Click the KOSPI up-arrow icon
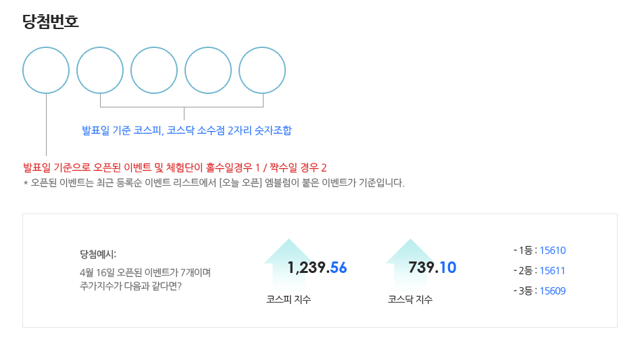 tap(289, 265)
